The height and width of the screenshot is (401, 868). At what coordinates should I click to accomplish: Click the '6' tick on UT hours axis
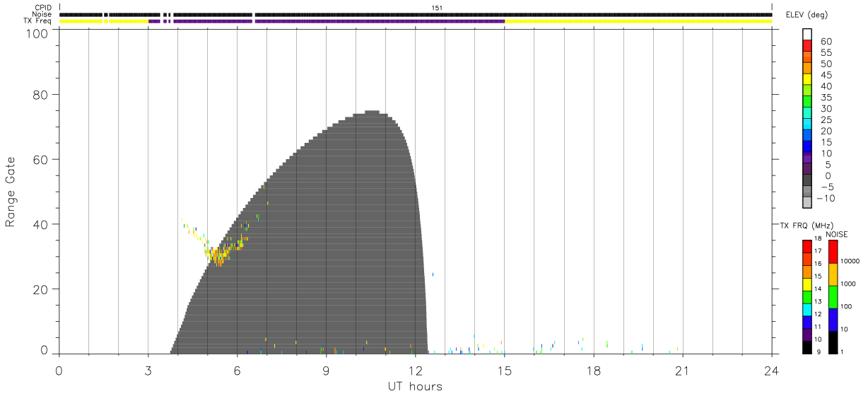[x=237, y=370]
